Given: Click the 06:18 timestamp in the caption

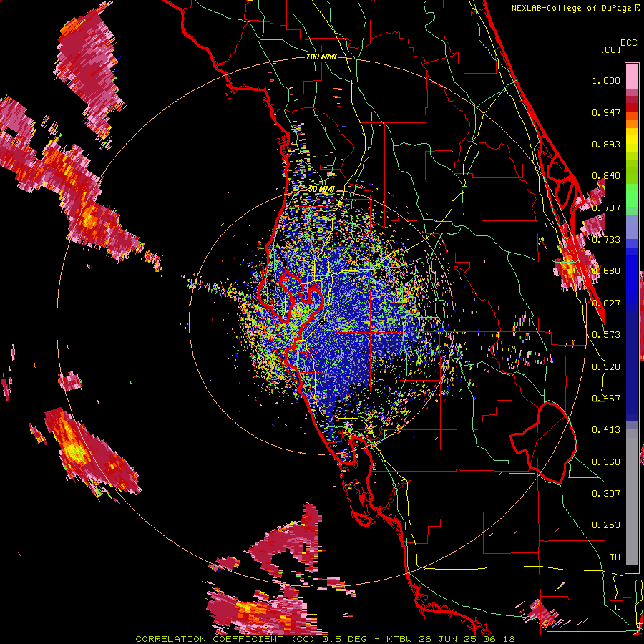Looking at the screenshot, I should coord(499,639).
